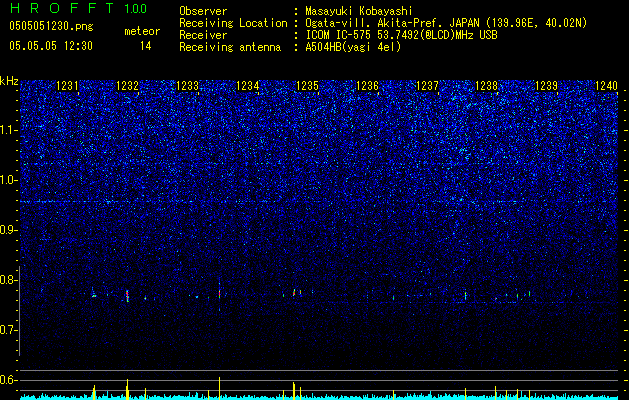Click the 1.0 kHz axis label
The image size is (629, 400).
coord(8,180)
